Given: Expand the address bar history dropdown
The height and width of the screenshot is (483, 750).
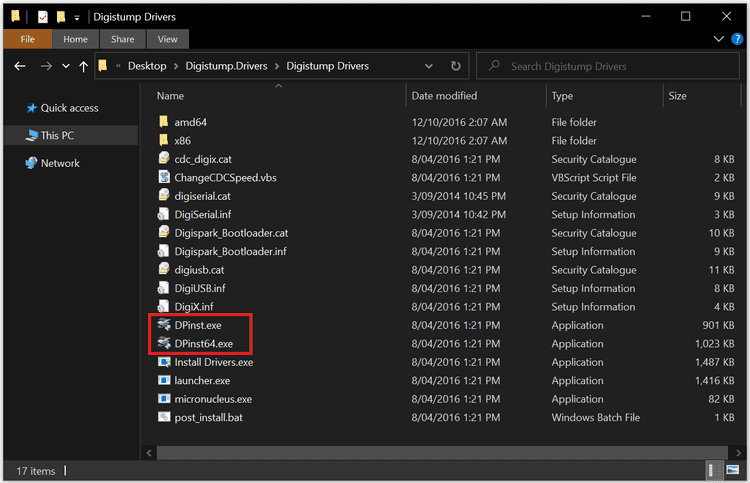Looking at the screenshot, I should tap(429, 66).
